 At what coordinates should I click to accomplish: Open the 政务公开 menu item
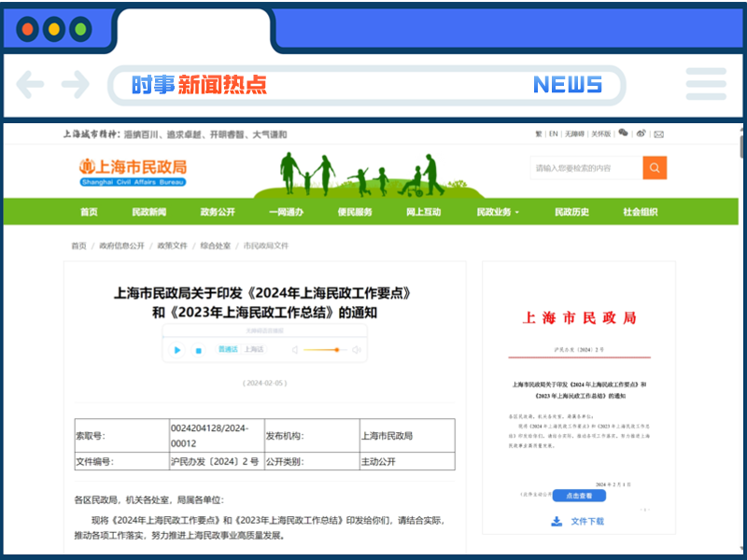[216, 212]
